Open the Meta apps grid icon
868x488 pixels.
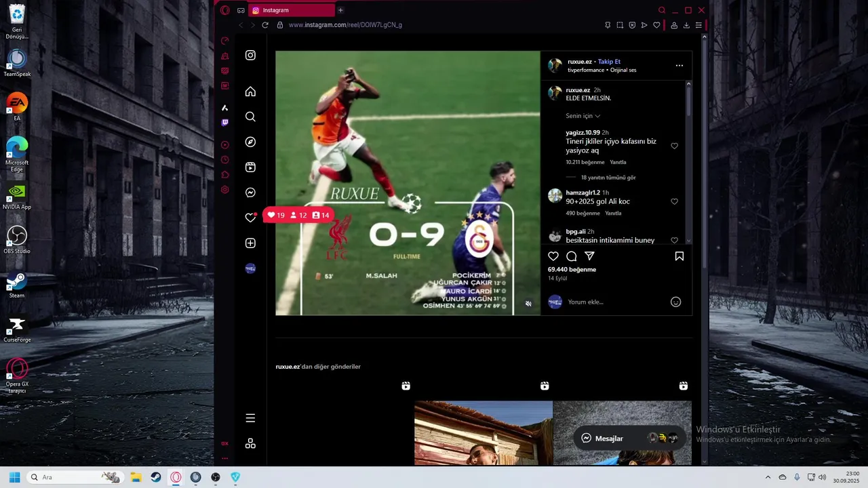click(x=250, y=443)
